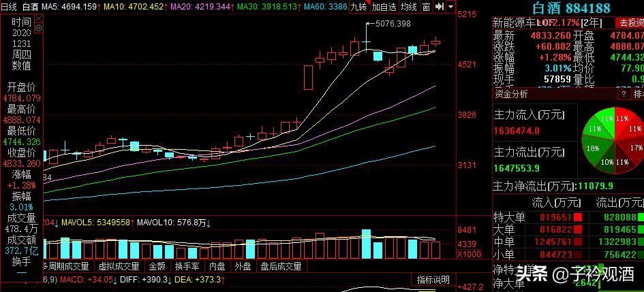Click the 去投资 red button
This screenshot has width=644, height=292.
(x=630, y=22)
